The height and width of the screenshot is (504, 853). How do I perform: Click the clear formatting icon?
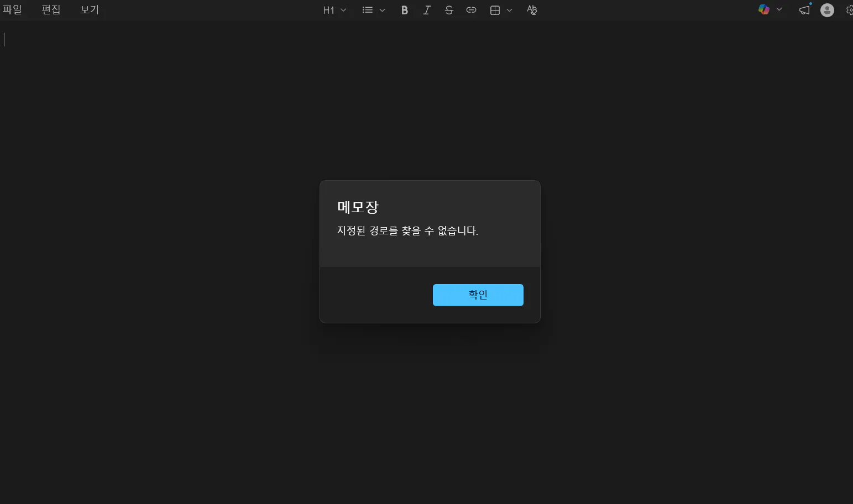532,10
